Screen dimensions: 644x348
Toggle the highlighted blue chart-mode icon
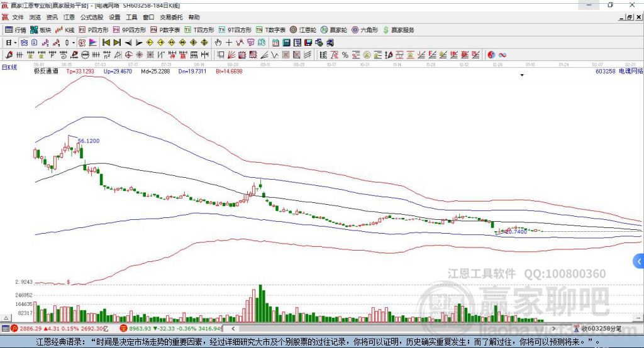point(25,43)
